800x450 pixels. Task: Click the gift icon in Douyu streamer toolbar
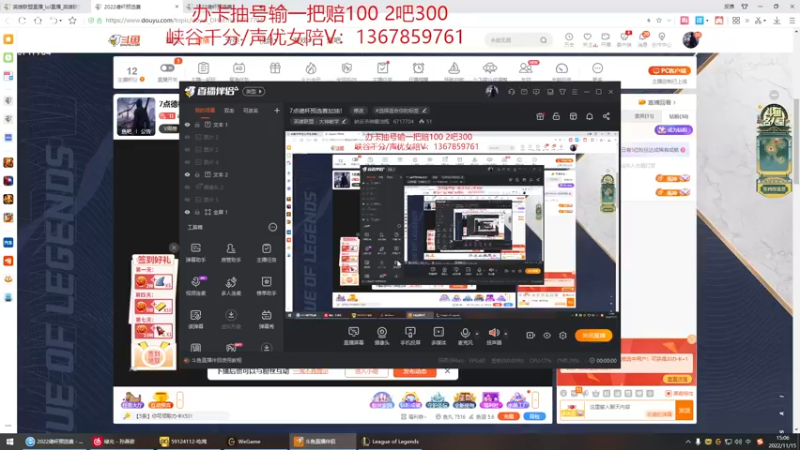click(x=275, y=68)
